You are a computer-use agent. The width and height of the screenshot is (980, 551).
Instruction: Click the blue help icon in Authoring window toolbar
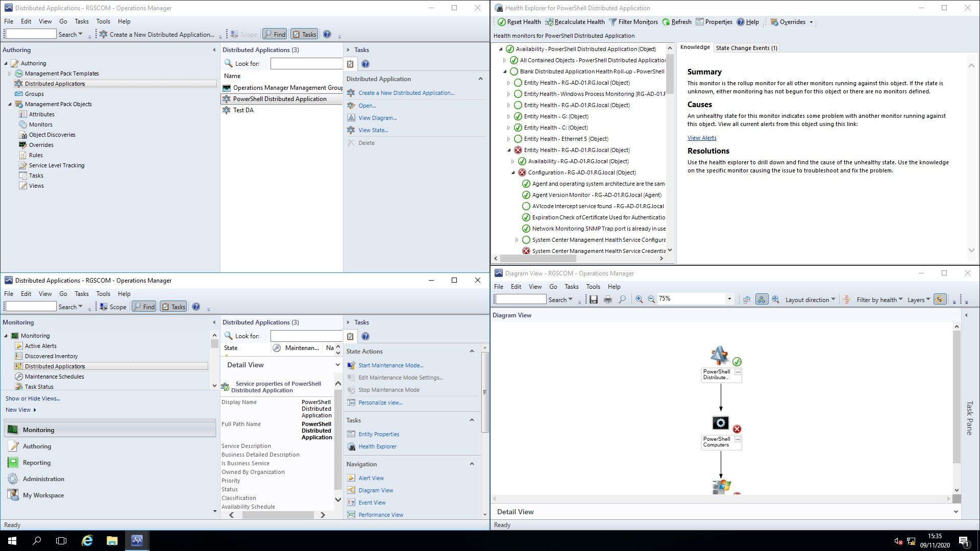[327, 34]
